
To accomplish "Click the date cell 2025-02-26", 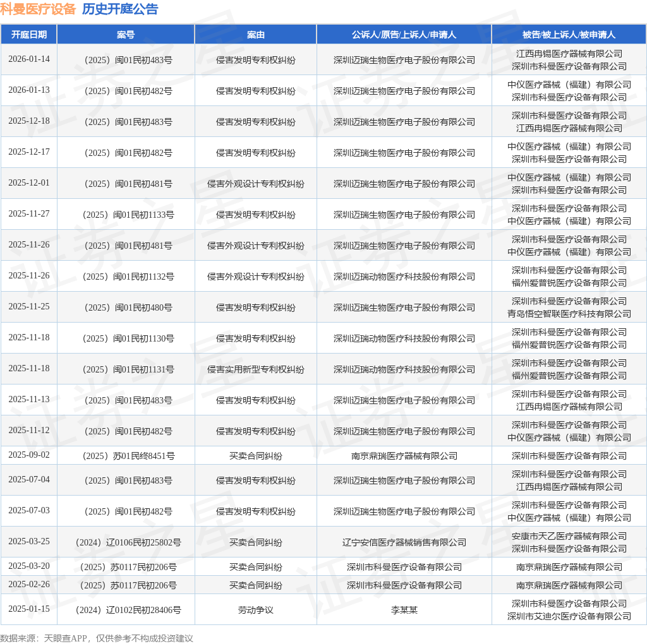I will [x=29, y=584].
